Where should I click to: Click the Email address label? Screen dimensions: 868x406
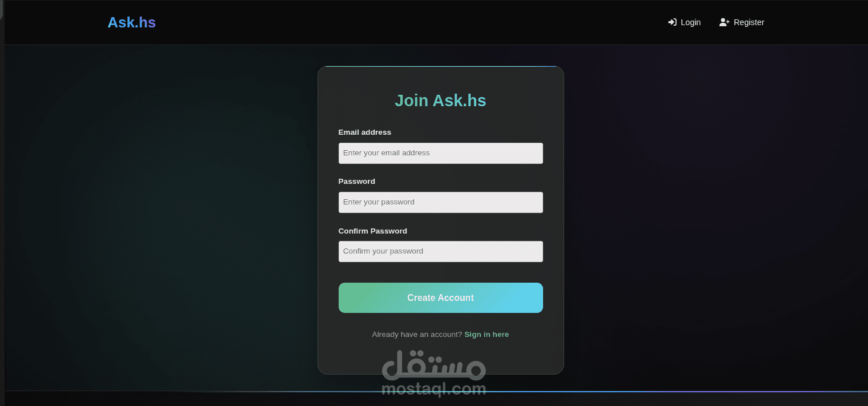click(x=364, y=132)
